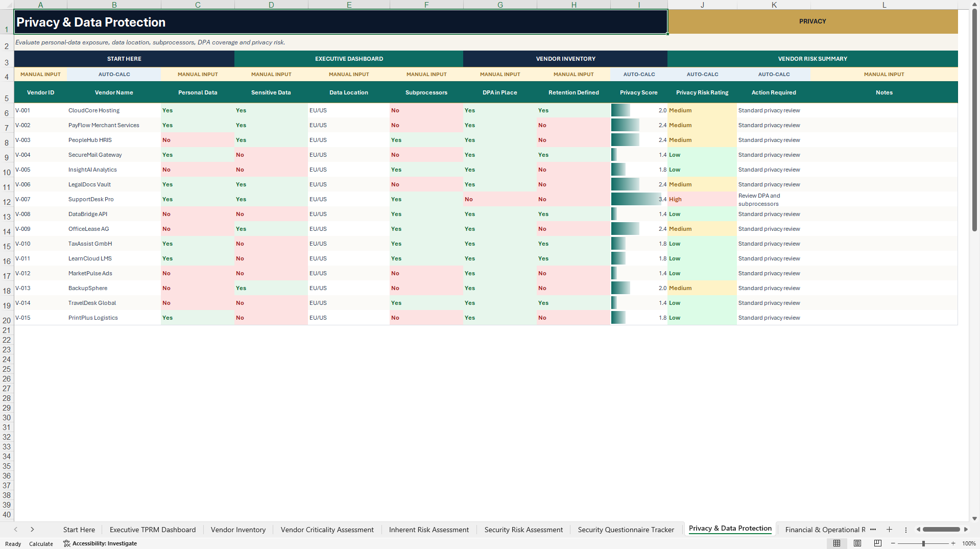Switch to Normal view in status bar
The height and width of the screenshot is (549, 980).
[836, 543]
